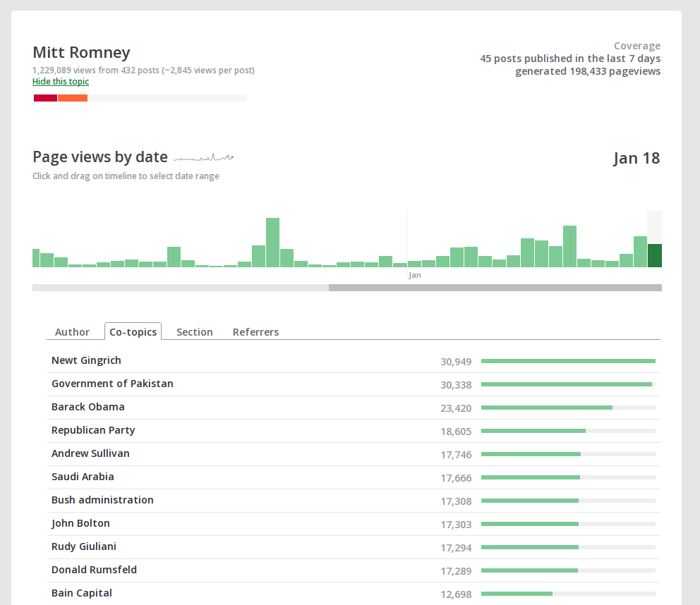Click the Saudi Arabia value 17,666

(456, 478)
